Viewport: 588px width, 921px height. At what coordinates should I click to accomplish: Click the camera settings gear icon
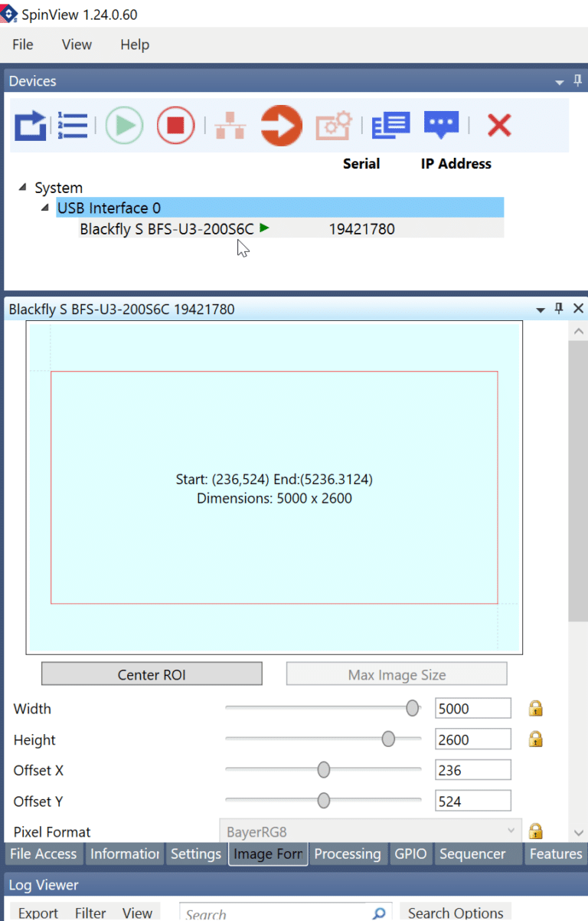click(334, 126)
